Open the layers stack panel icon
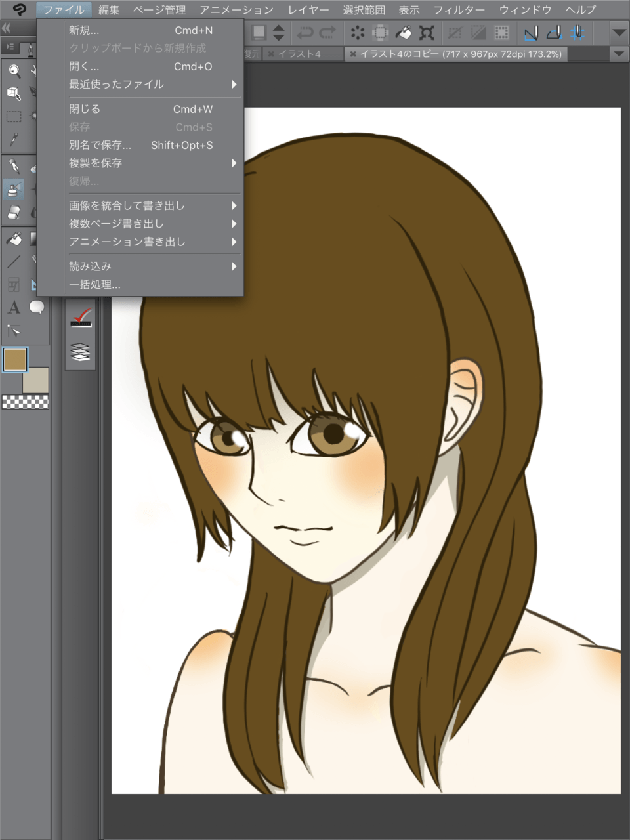The width and height of the screenshot is (630, 840). point(80,352)
